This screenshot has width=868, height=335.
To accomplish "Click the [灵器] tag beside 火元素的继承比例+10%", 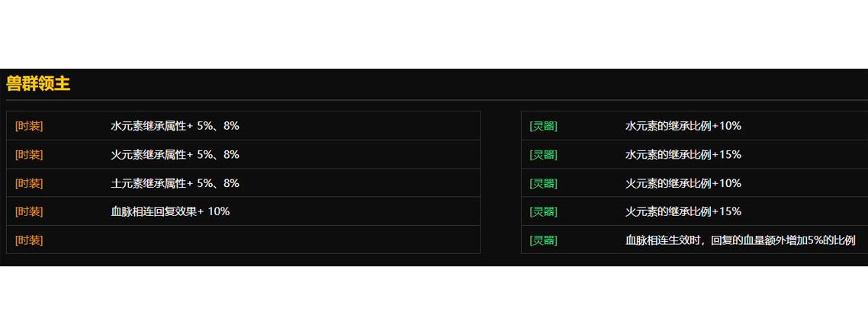I will (543, 183).
